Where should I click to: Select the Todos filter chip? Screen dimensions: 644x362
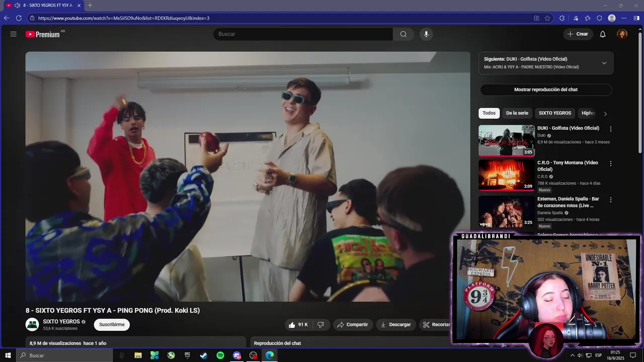click(489, 113)
